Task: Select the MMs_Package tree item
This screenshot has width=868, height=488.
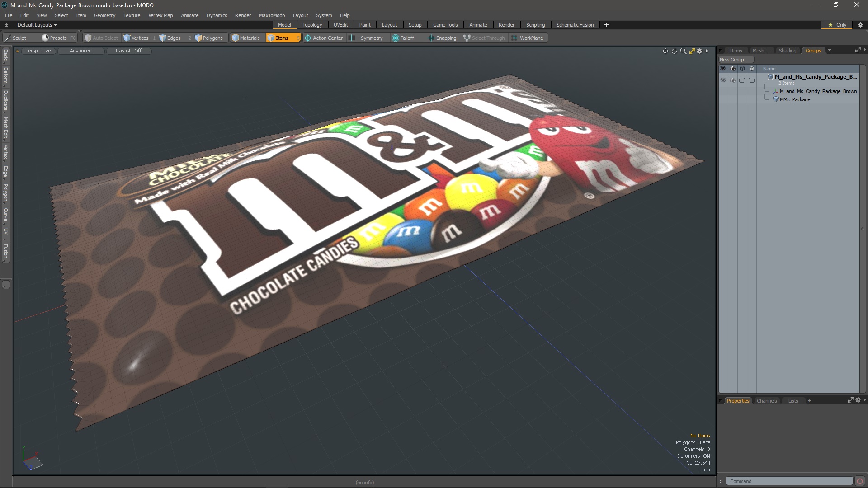Action: pos(795,99)
